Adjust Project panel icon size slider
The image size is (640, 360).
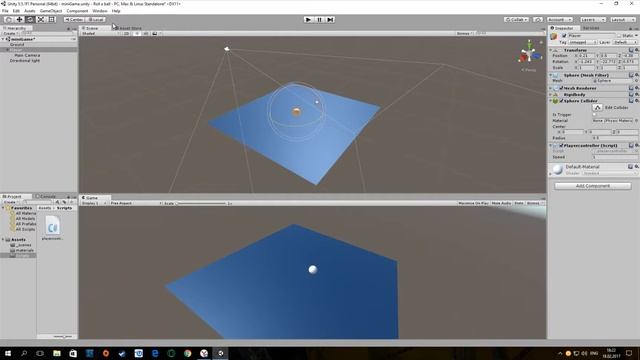coord(62,337)
